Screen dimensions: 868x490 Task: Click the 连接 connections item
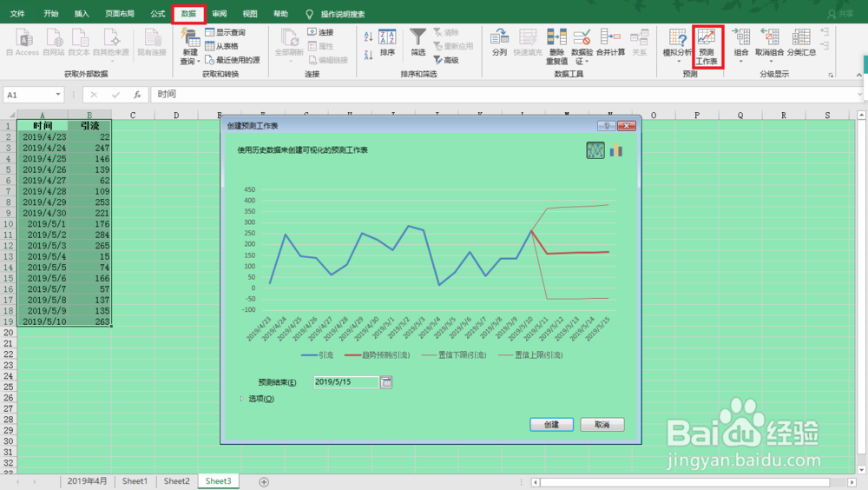pyautogui.click(x=320, y=33)
